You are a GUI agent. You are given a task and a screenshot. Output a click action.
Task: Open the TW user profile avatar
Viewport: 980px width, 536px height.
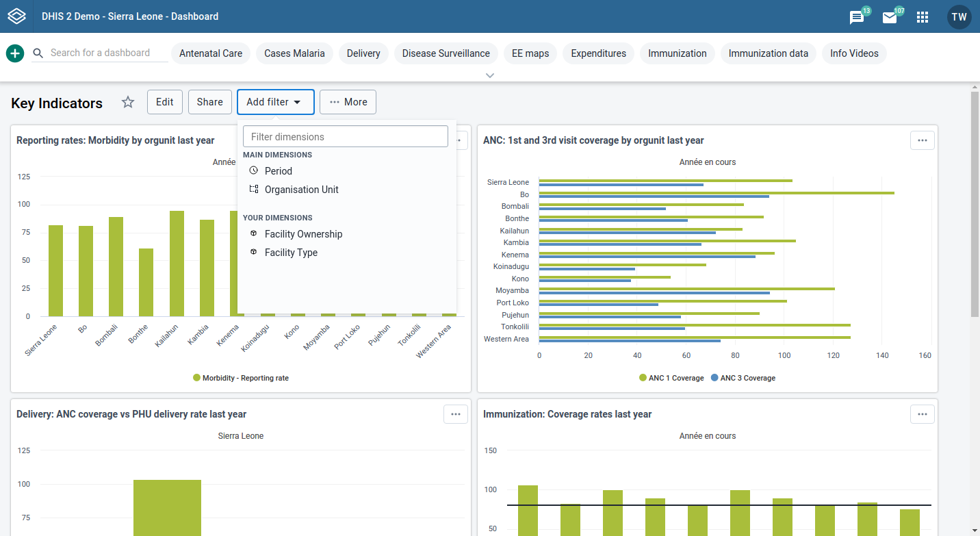point(959,17)
